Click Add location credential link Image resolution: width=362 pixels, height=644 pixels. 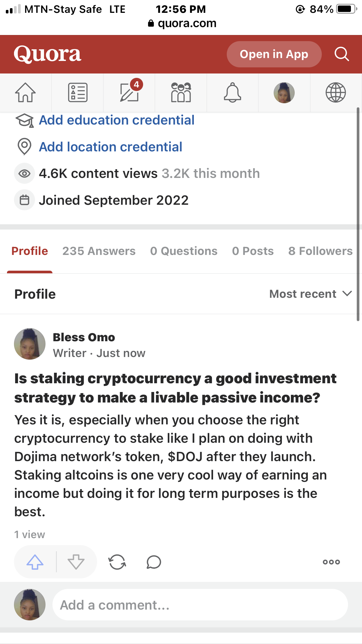coord(110,147)
